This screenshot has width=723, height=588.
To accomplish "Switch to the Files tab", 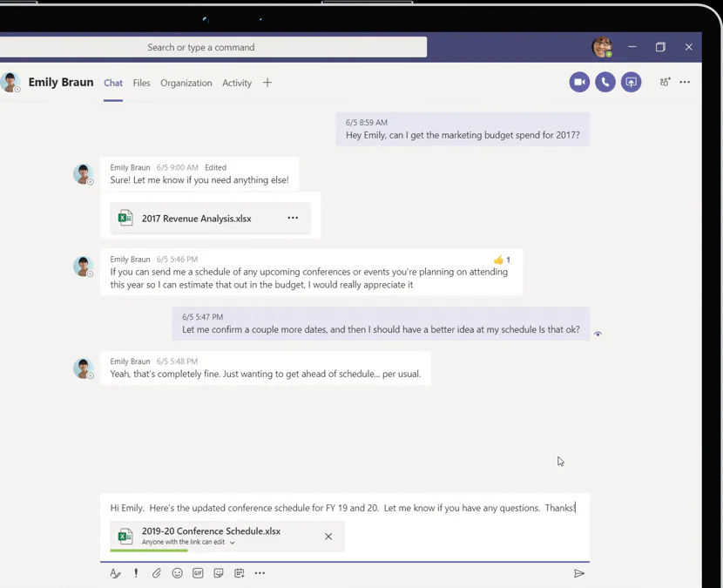I will [x=141, y=83].
